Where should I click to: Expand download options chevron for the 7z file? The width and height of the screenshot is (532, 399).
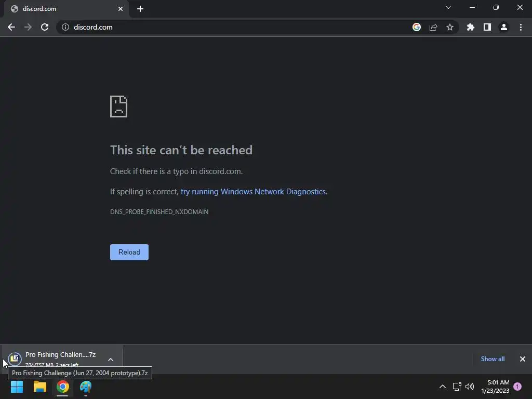[111, 360]
